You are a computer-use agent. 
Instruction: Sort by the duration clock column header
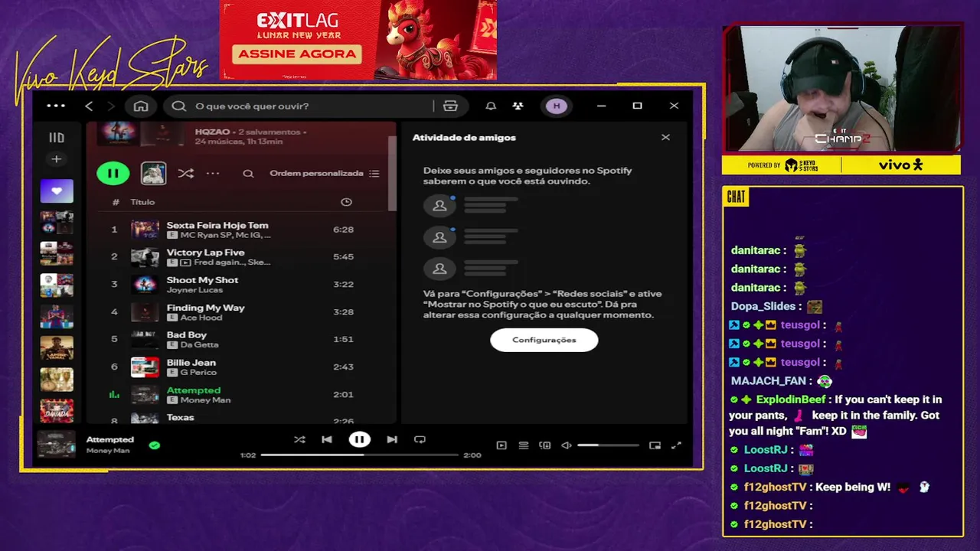click(346, 202)
